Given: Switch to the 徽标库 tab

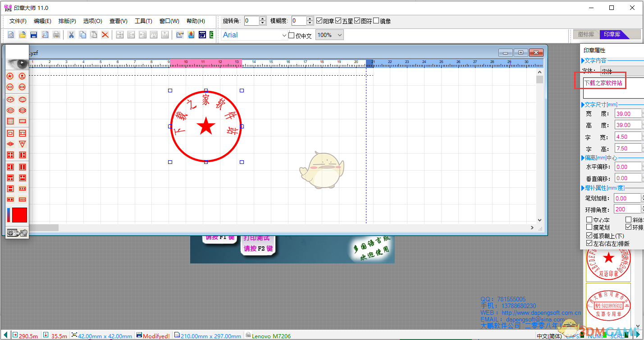Looking at the screenshot, I should coord(586,35).
